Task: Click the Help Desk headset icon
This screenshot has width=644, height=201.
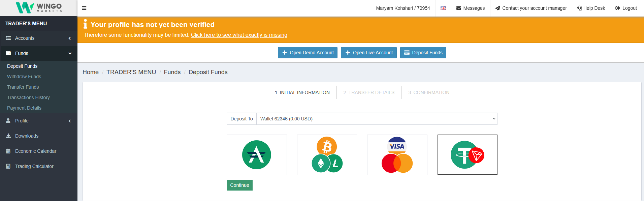Action: click(x=580, y=8)
